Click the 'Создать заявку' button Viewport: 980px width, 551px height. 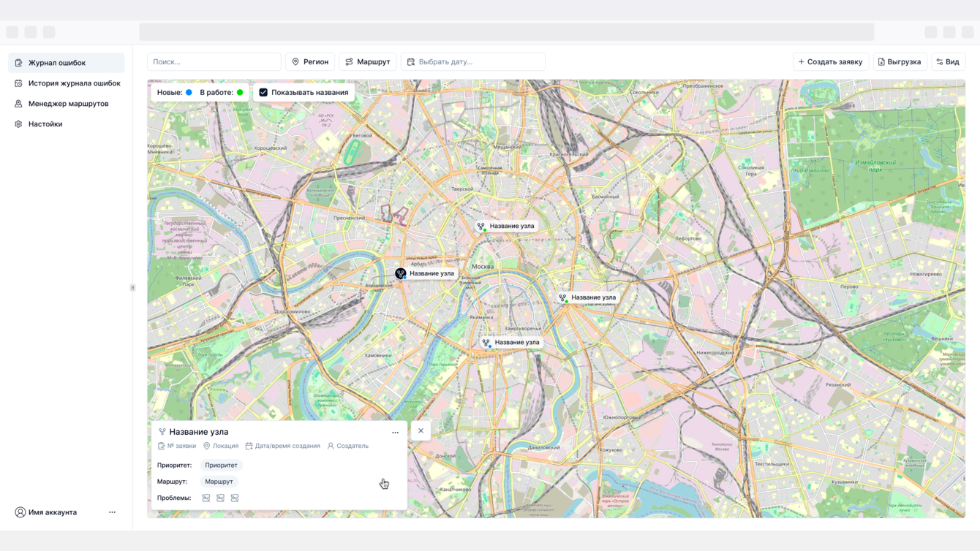pos(831,62)
